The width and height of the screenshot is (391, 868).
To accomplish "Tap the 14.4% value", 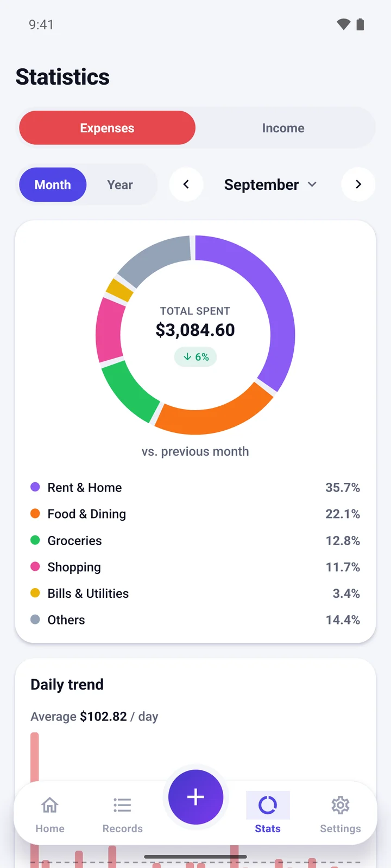I will [343, 620].
